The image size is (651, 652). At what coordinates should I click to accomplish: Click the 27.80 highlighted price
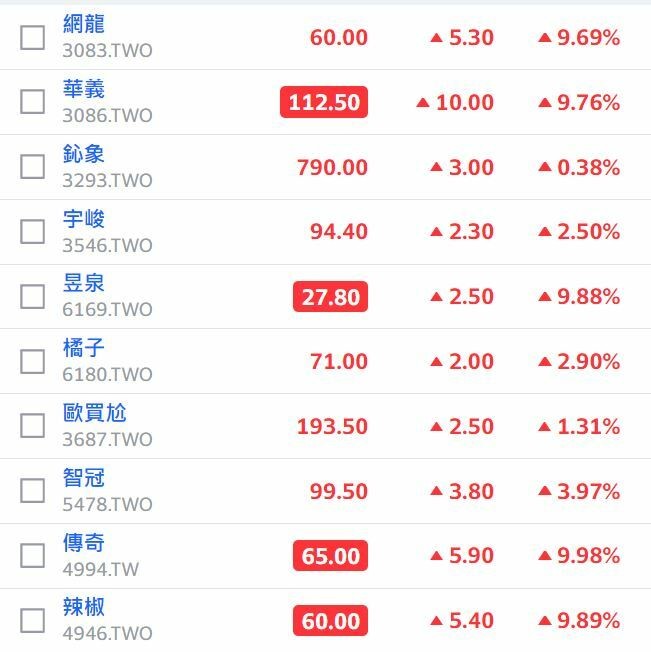pyautogui.click(x=330, y=296)
